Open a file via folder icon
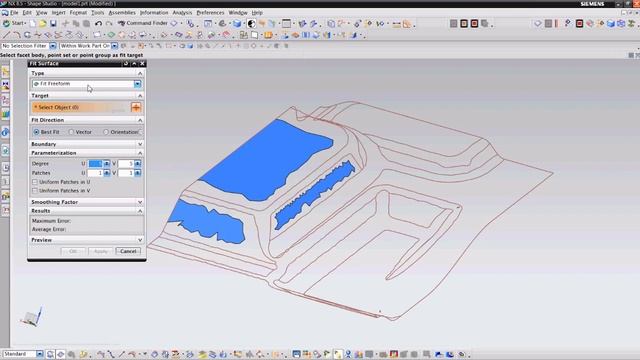This screenshot has width=640, height=360. tap(43, 24)
